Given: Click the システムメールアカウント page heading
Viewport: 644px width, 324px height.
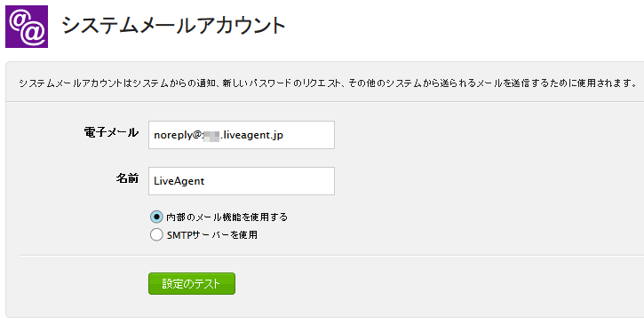Looking at the screenshot, I should [173, 26].
